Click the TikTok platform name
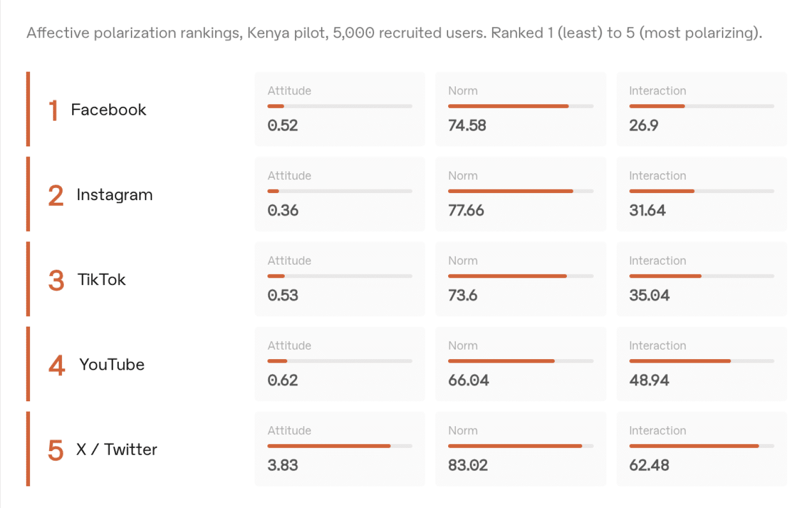 pos(101,279)
